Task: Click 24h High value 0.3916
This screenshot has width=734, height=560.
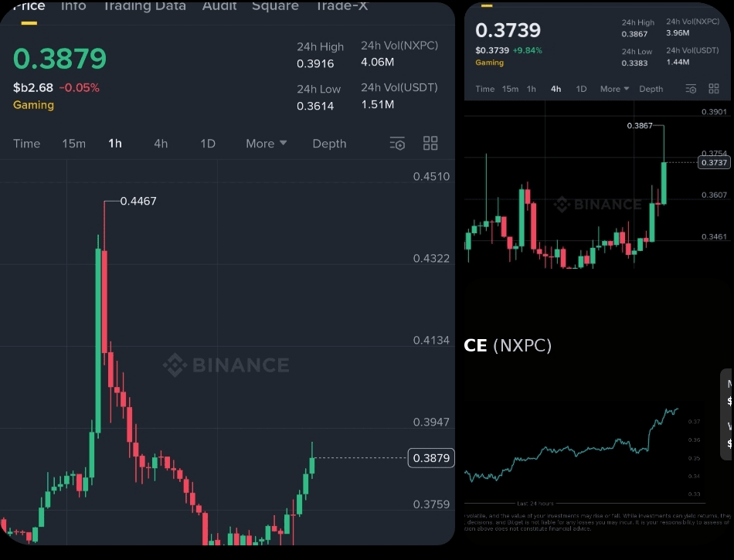Action: (x=315, y=63)
